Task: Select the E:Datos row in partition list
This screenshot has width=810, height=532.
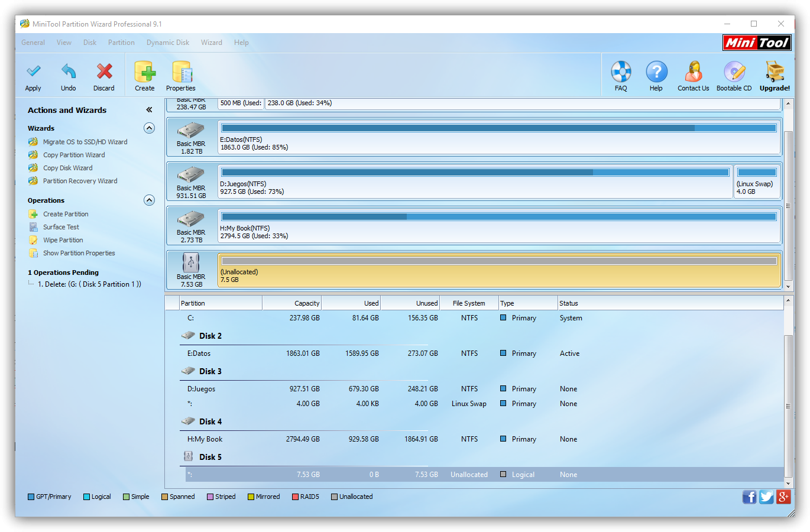Action: click(x=484, y=353)
